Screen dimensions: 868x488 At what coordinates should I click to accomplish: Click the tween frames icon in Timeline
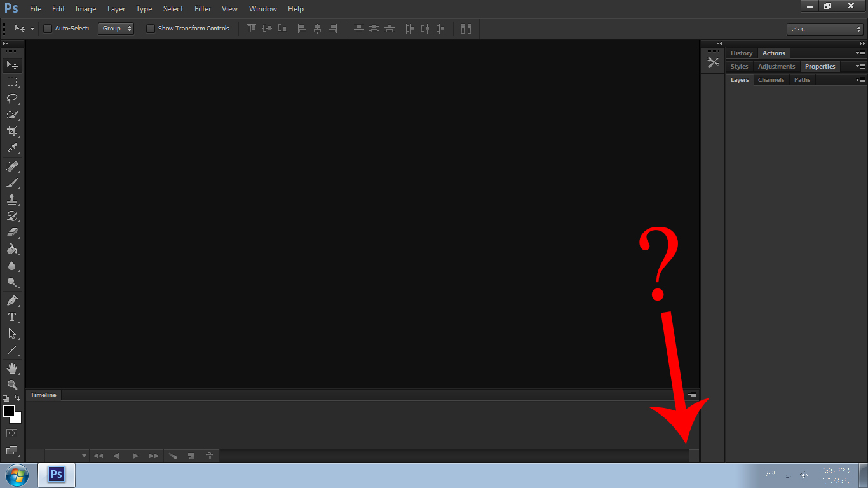coord(172,456)
